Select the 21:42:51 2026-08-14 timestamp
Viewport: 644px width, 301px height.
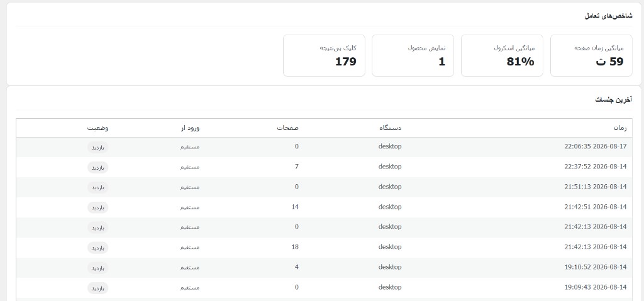tap(596, 207)
